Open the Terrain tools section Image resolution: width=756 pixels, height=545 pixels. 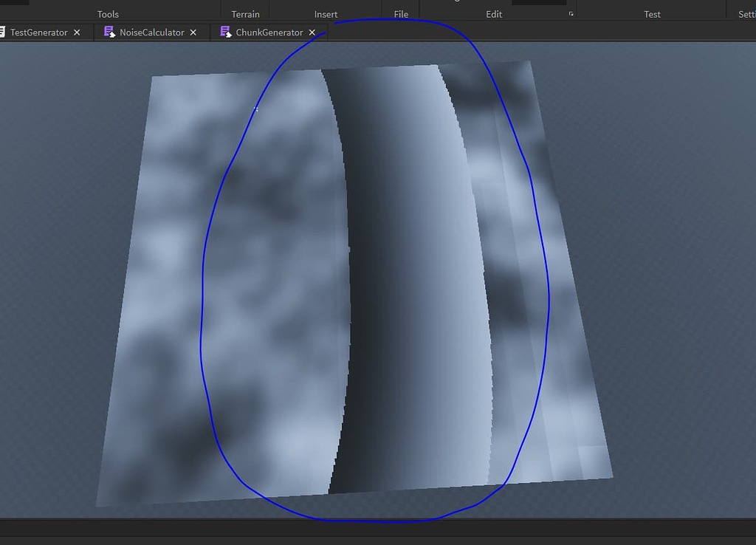pyautogui.click(x=244, y=13)
